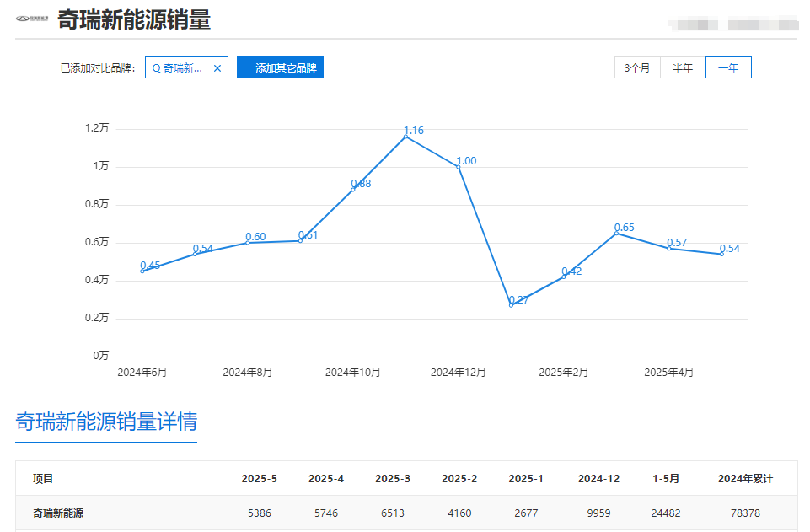This screenshot has height=532, width=810.
Task: Click the 0.45 data point
Action: pyautogui.click(x=142, y=271)
